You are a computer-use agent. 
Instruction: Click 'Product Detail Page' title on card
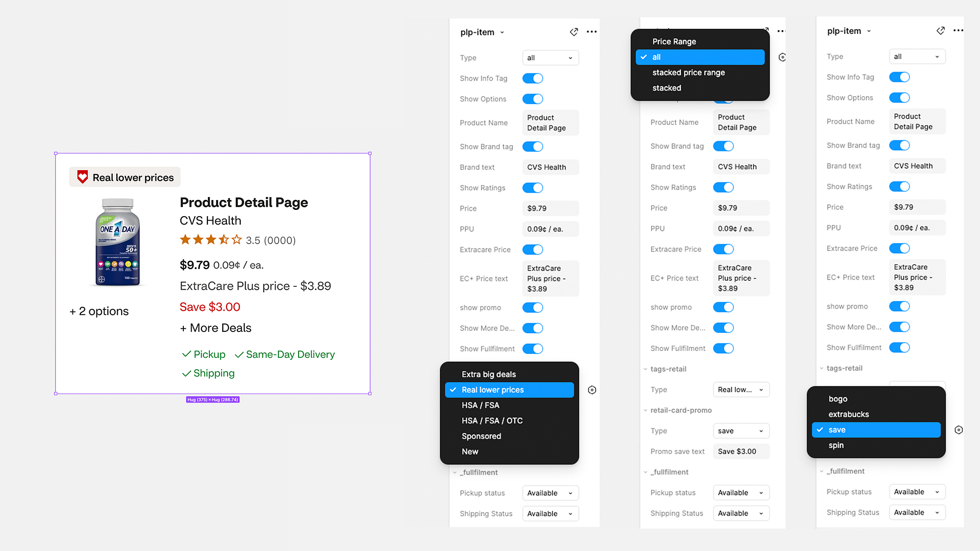244,202
